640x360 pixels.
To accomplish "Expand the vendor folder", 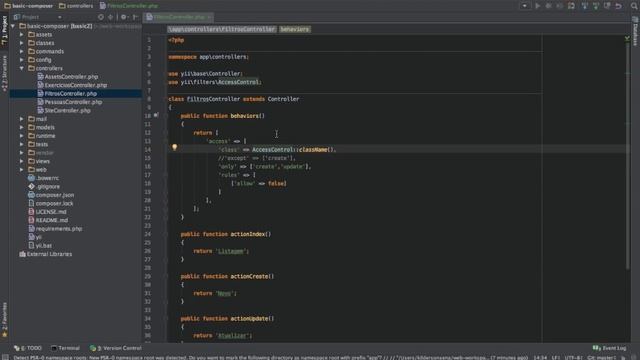I will [x=22, y=153].
